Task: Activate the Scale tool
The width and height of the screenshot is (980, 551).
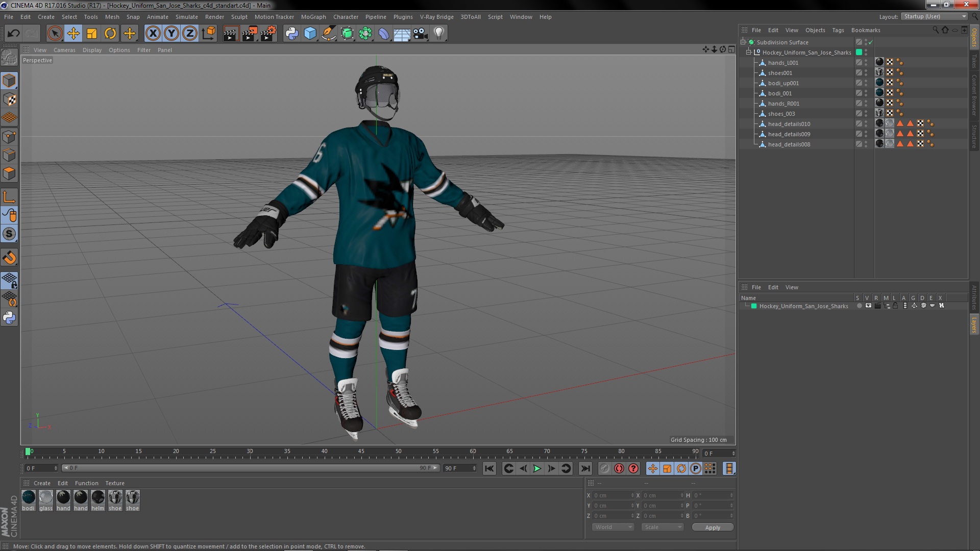Action: pos(92,34)
